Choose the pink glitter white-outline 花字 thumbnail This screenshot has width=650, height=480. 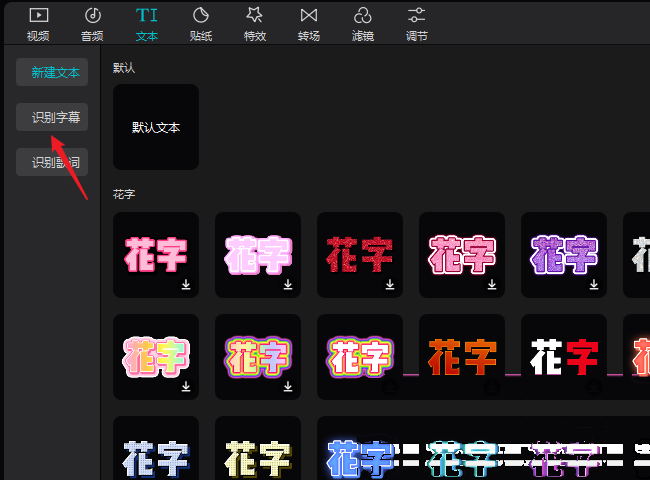462,255
